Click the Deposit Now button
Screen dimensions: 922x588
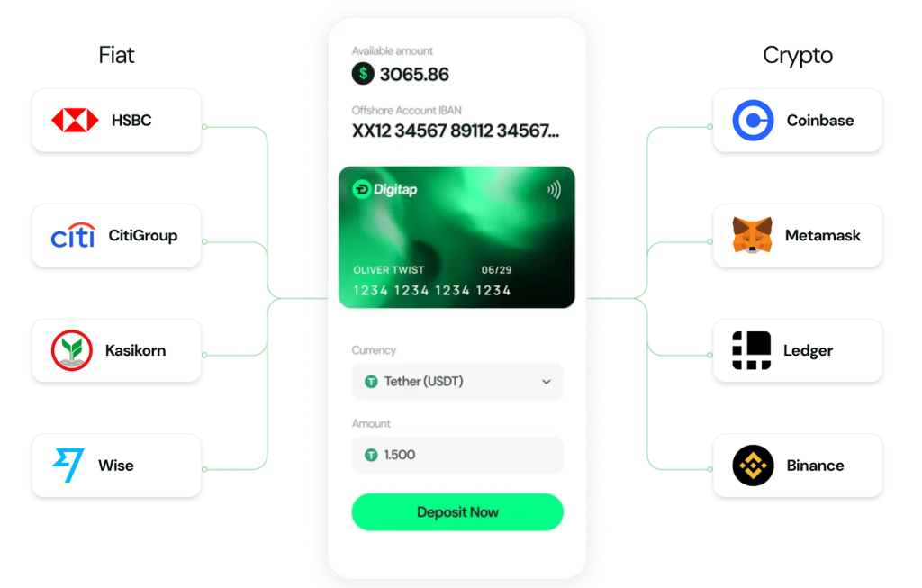coord(457,512)
